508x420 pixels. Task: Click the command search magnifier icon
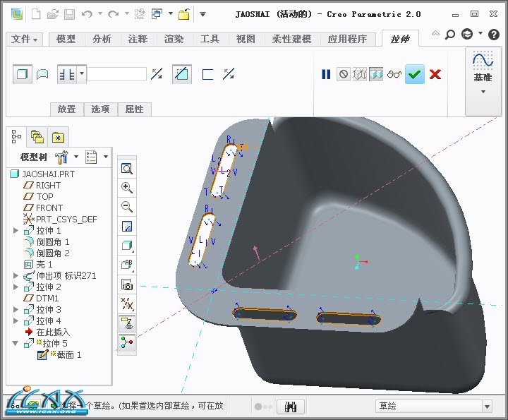pyautogui.click(x=450, y=35)
